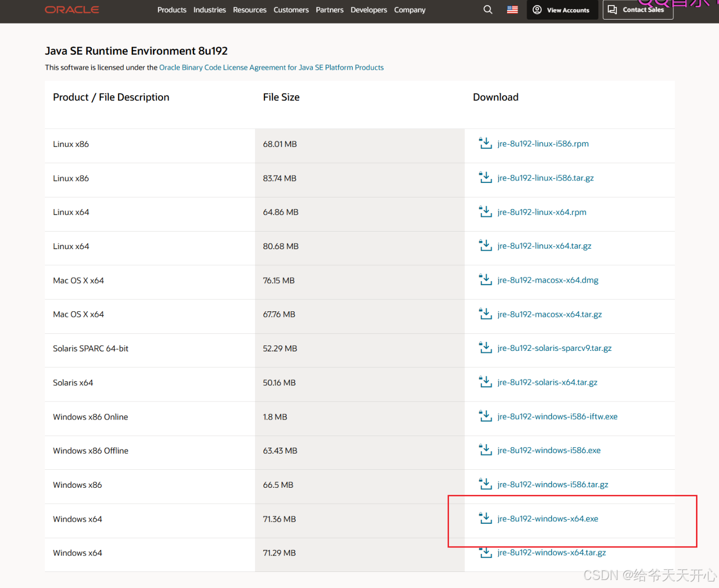Click the View Accounts button
The width and height of the screenshot is (719, 588).
pyautogui.click(x=562, y=10)
